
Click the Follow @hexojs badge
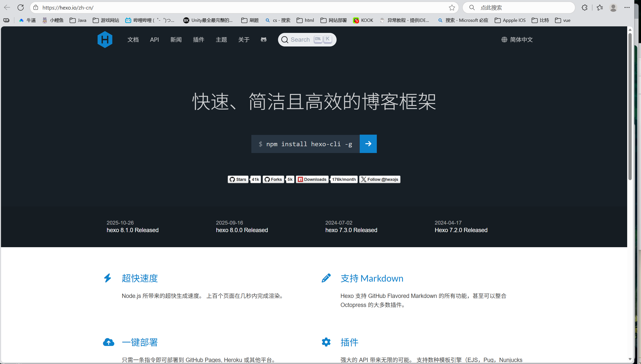(x=380, y=179)
